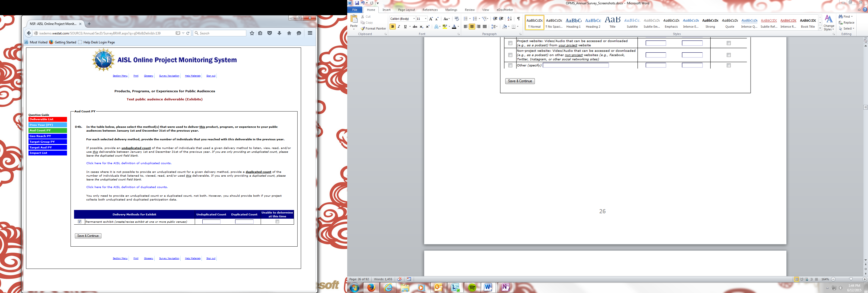Click Firefox home page icon
This screenshot has width=868, height=293.
click(x=289, y=33)
